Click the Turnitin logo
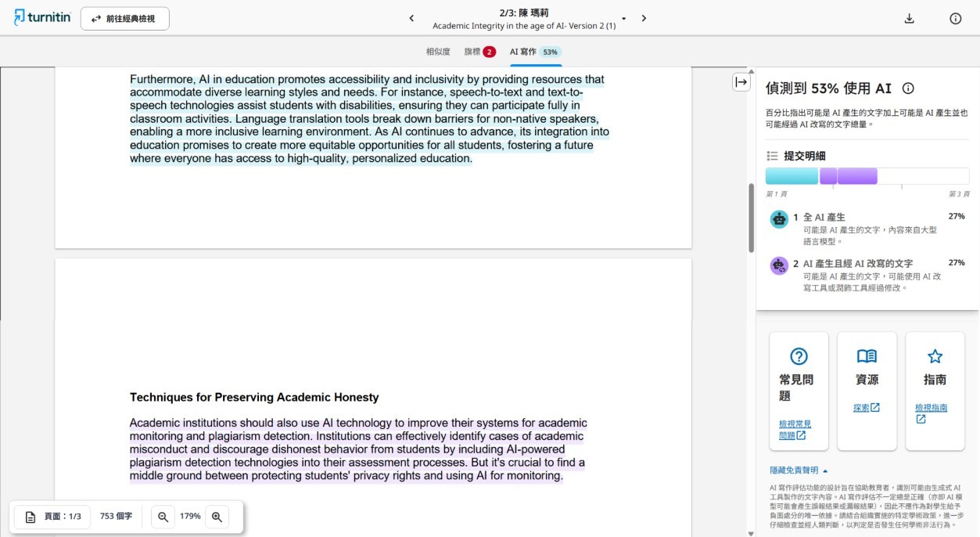This screenshot has height=537, width=980. point(42,18)
